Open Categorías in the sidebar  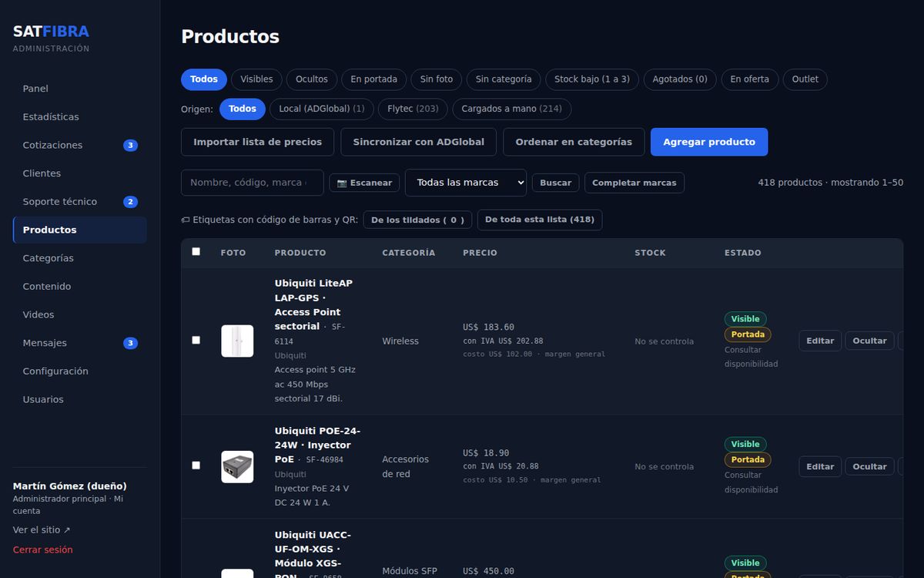(x=79, y=258)
